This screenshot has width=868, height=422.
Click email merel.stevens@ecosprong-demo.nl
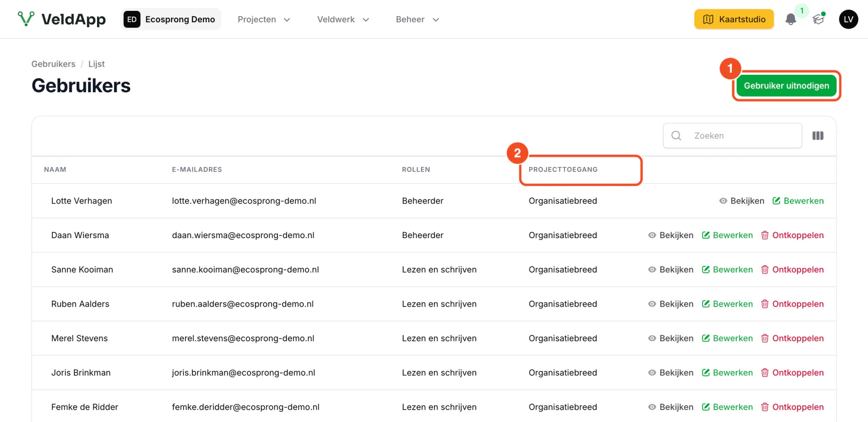[243, 338]
